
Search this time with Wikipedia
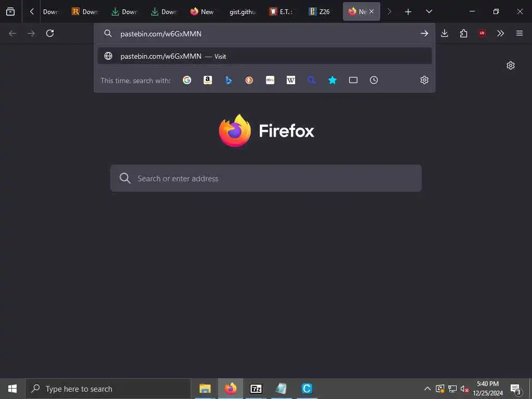click(x=291, y=80)
